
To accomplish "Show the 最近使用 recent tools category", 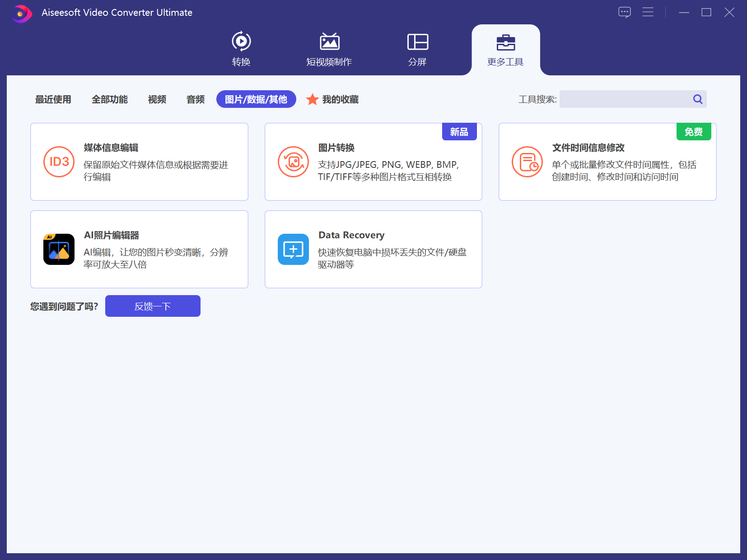I will coord(53,99).
